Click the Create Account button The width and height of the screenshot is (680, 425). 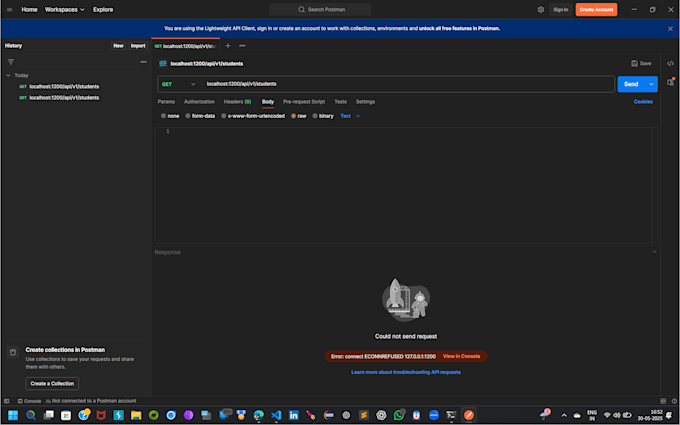(596, 10)
